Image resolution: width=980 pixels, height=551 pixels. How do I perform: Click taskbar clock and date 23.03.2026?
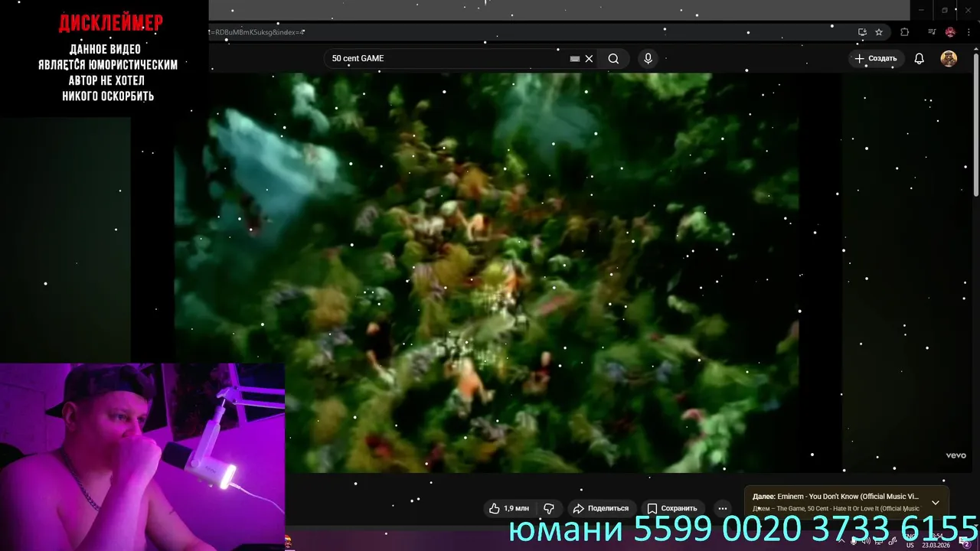[x=936, y=541]
